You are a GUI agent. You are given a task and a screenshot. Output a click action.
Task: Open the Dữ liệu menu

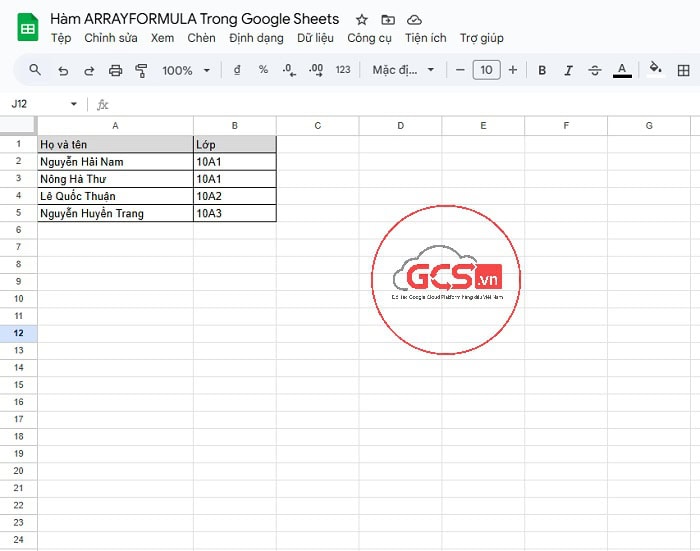click(315, 38)
